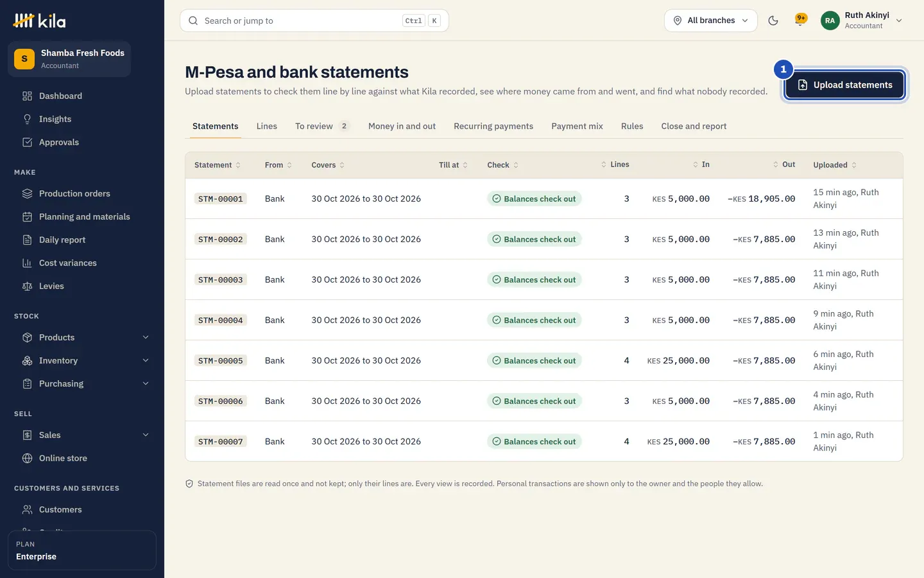This screenshot has width=924, height=578.
Task: Switch to the To review tab
Action: (x=322, y=126)
